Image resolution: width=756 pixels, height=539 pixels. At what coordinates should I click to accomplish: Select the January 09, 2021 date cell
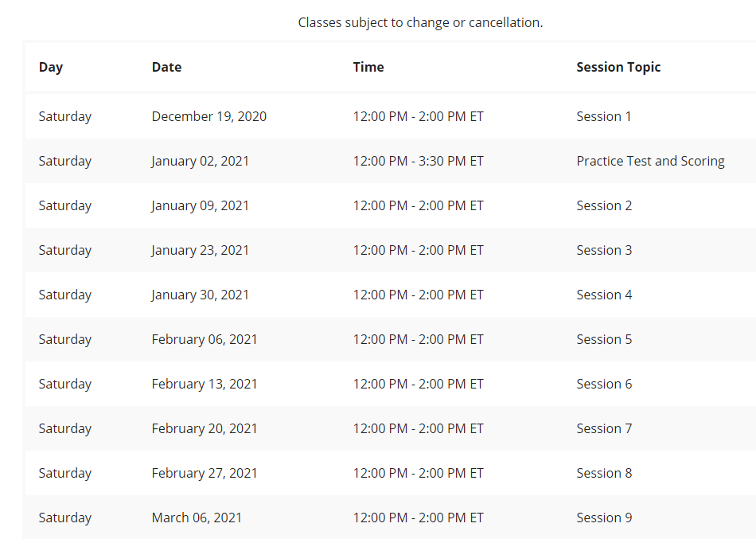pos(200,205)
